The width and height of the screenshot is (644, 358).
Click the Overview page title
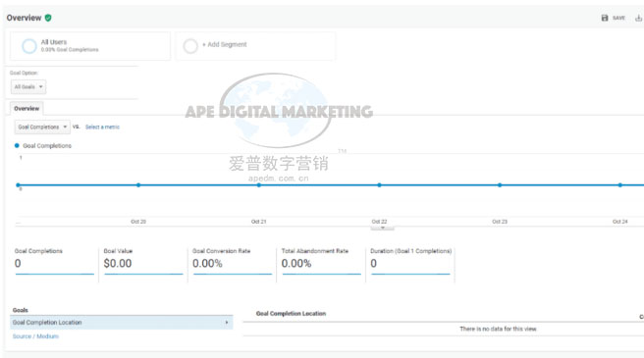pos(24,18)
